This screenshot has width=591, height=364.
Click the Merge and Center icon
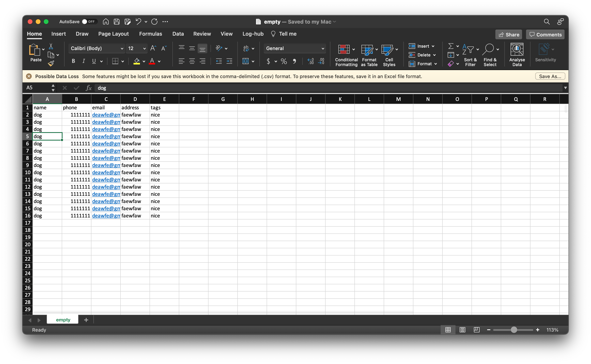pos(245,61)
